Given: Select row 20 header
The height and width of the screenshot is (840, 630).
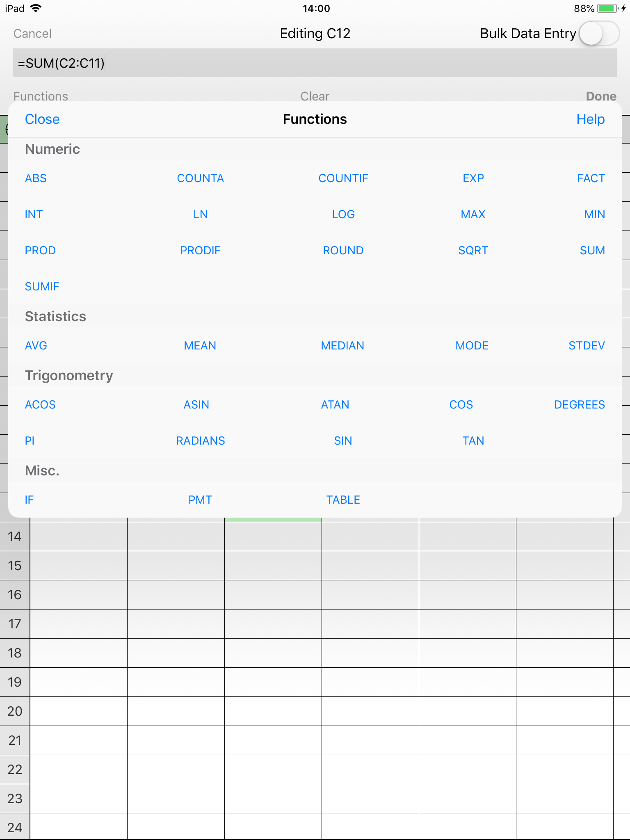Looking at the screenshot, I should tap(15, 711).
